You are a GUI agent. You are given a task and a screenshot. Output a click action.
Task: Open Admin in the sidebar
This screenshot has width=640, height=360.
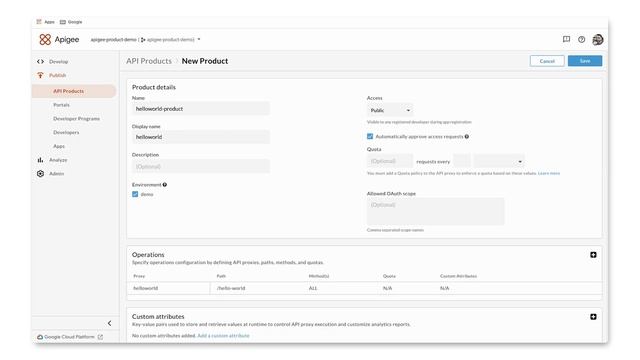pos(56,173)
